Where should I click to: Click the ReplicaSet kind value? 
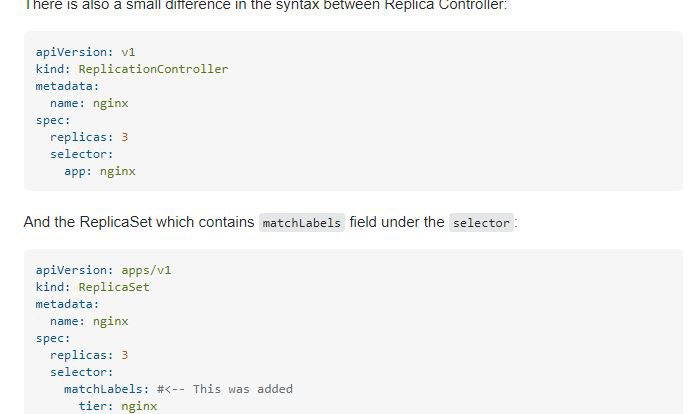pos(114,287)
